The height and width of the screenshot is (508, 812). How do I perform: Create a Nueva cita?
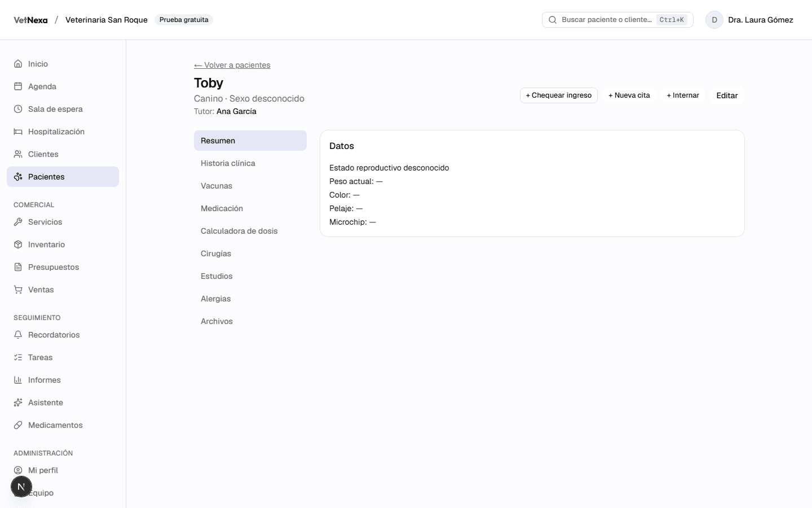(x=629, y=95)
